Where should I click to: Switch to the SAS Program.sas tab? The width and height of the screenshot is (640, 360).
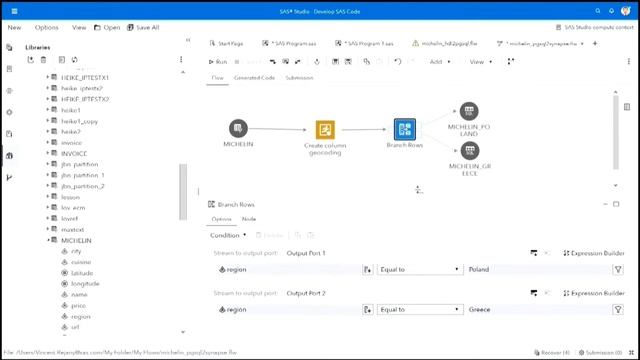(x=289, y=43)
